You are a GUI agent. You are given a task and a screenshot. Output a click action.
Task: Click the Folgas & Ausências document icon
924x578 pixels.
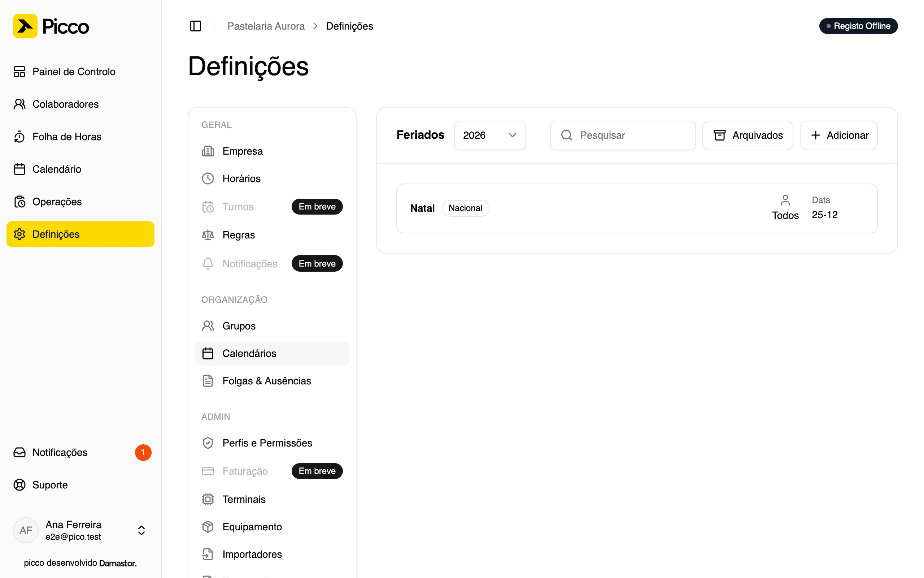tap(208, 381)
